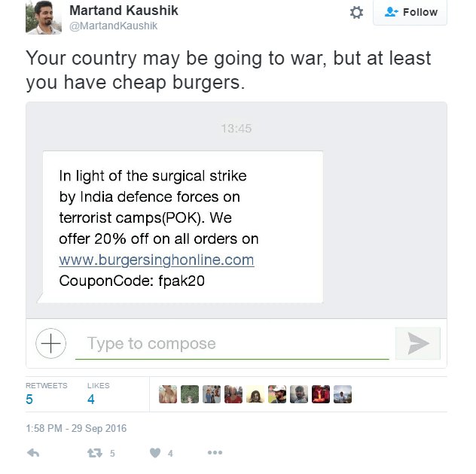The image size is (476, 474).
Task: View the 5 retweets count
Action: click(x=29, y=399)
